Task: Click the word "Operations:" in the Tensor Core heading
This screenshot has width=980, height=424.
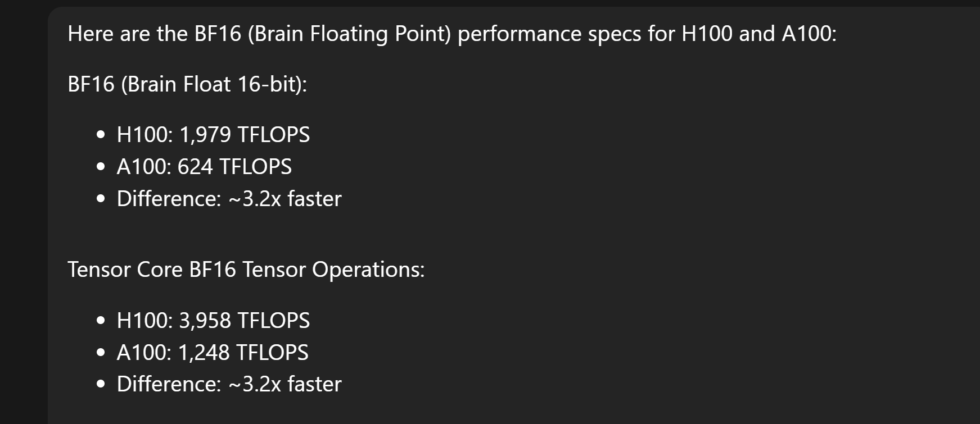Action: (x=368, y=270)
